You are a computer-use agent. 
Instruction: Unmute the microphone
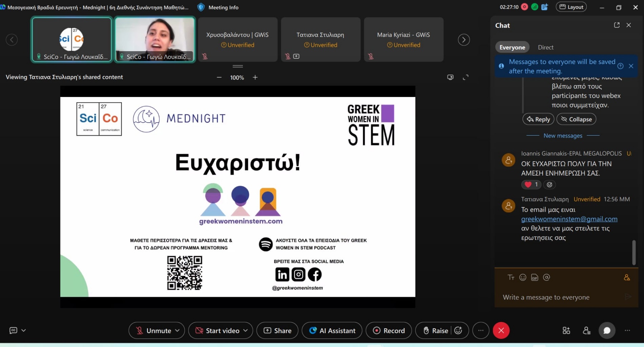tap(153, 331)
